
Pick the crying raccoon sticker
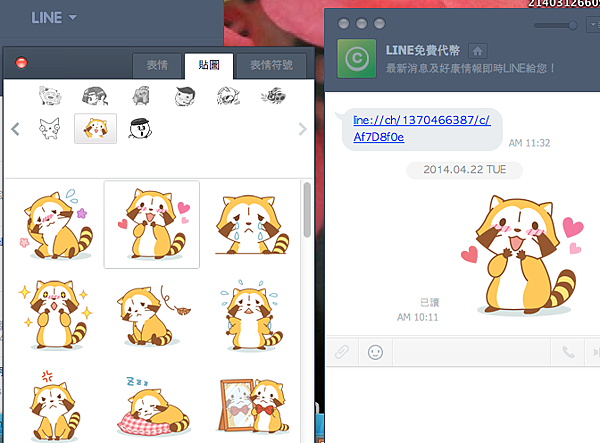(x=251, y=224)
